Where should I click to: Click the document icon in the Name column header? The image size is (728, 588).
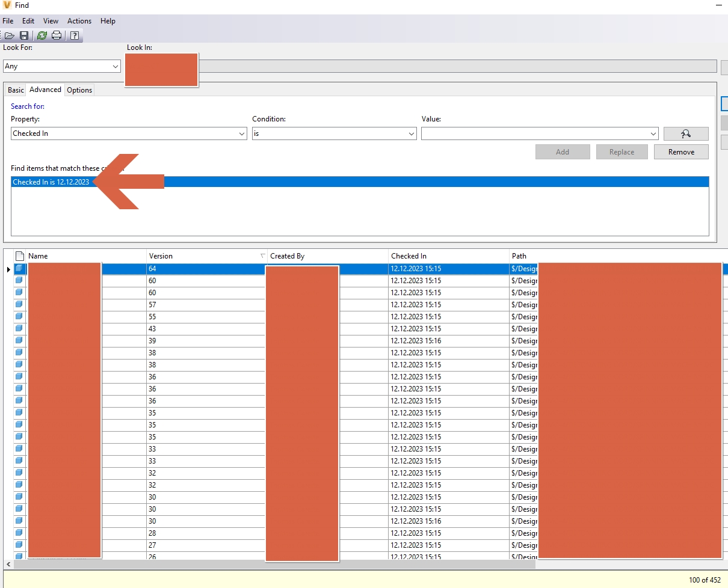click(x=20, y=256)
